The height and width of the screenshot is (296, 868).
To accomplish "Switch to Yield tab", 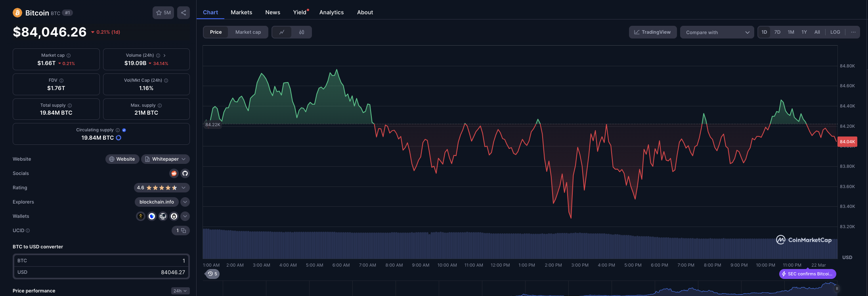I will click(x=300, y=12).
